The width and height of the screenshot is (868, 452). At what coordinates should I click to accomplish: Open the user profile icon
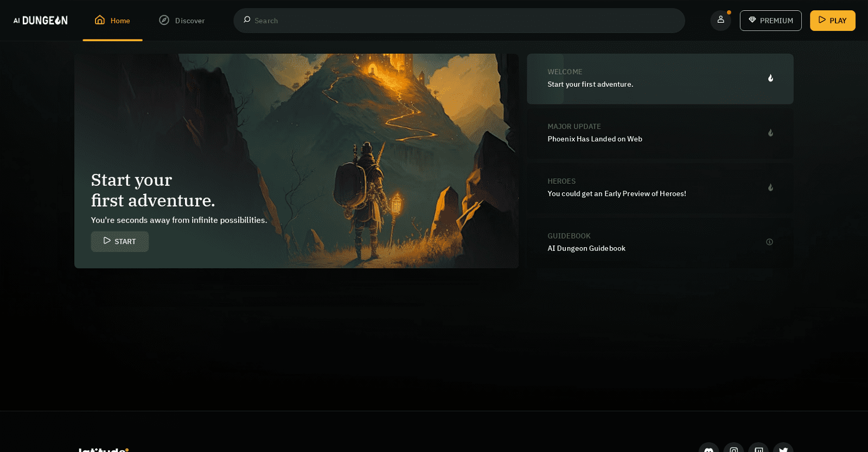coord(720,20)
